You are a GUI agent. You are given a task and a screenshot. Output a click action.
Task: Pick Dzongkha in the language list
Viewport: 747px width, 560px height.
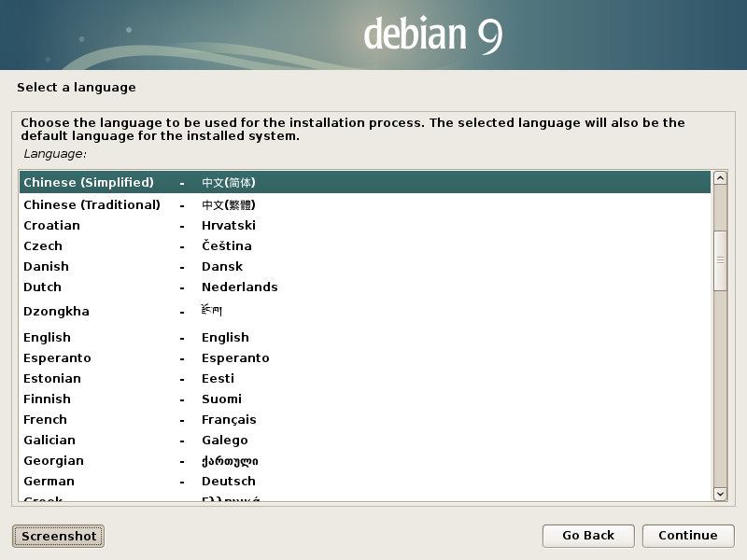pos(365,312)
